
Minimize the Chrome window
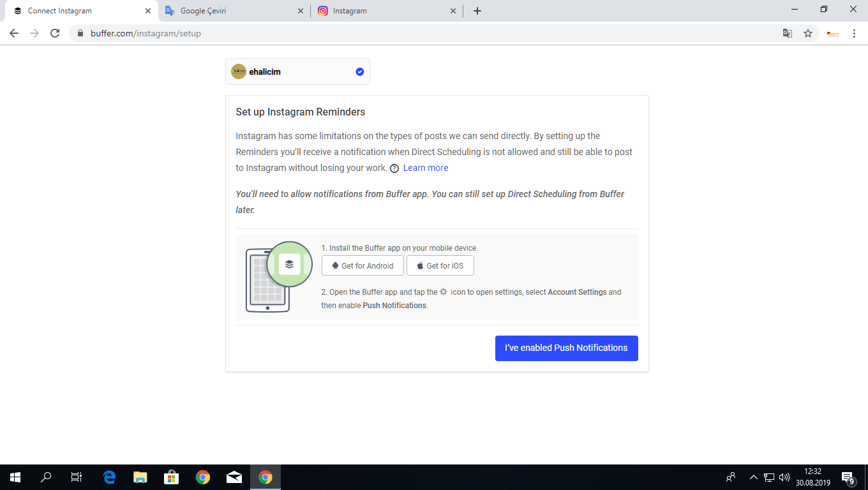pos(795,10)
